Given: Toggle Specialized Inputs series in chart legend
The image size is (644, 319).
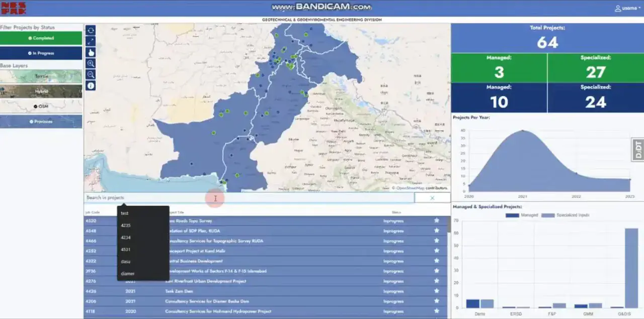Looking at the screenshot, I should click(x=565, y=215).
